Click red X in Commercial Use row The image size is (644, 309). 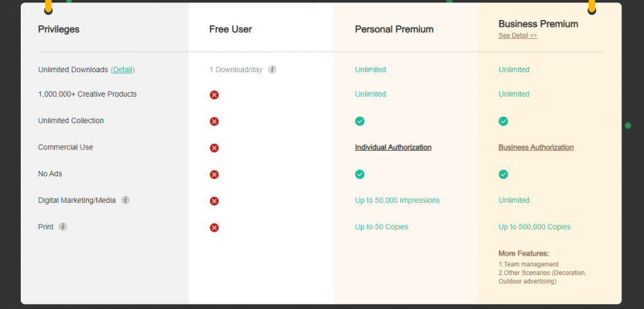(x=214, y=148)
